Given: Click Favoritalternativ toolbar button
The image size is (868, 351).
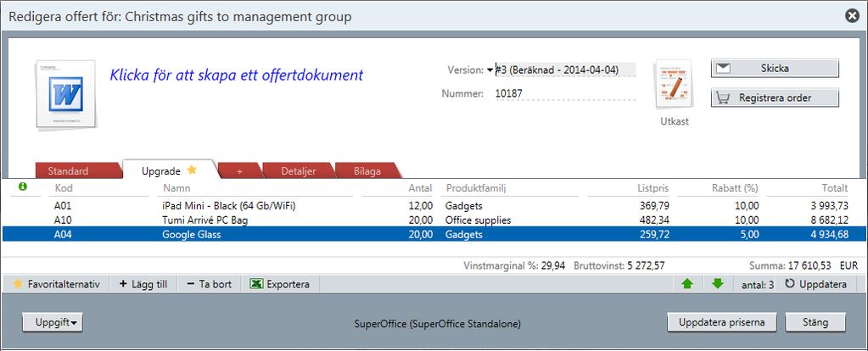Looking at the screenshot, I should pos(57,284).
